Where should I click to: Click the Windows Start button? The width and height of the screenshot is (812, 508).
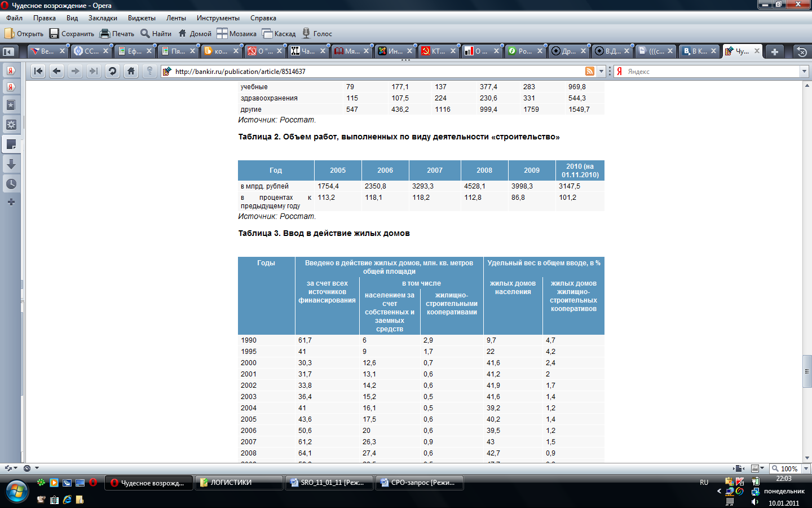point(17,492)
